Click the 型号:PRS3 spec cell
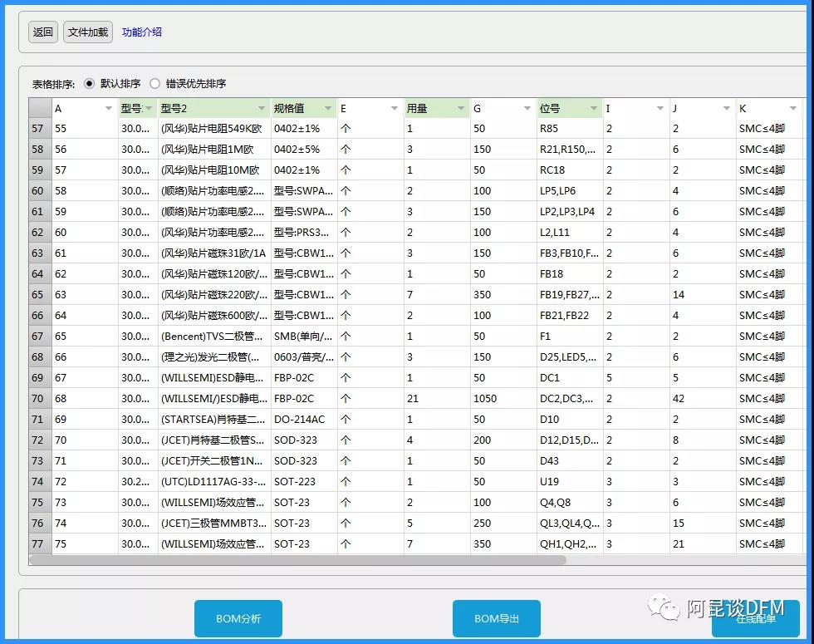814x644 pixels. click(x=304, y=232)
